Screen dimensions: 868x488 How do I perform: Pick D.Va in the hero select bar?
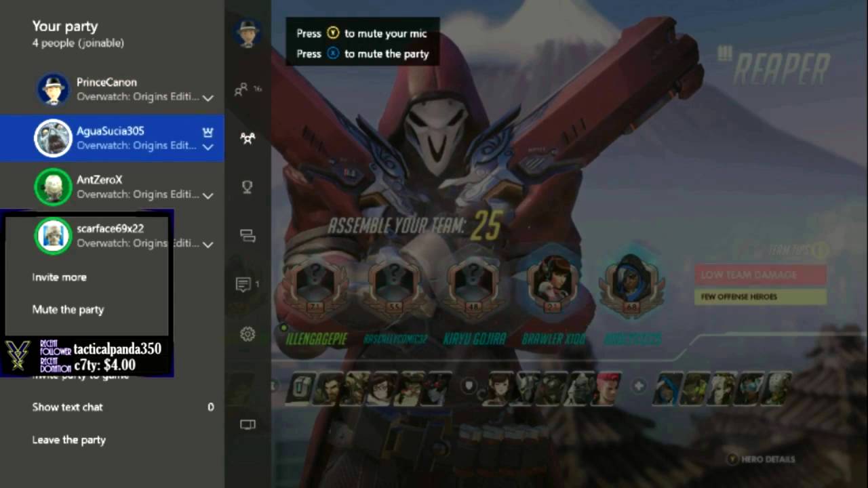[x=500, y=389]
